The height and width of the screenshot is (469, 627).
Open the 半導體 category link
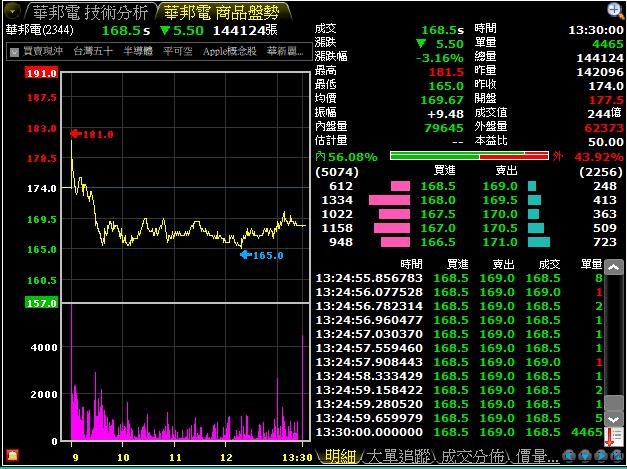tap(138, 51)
